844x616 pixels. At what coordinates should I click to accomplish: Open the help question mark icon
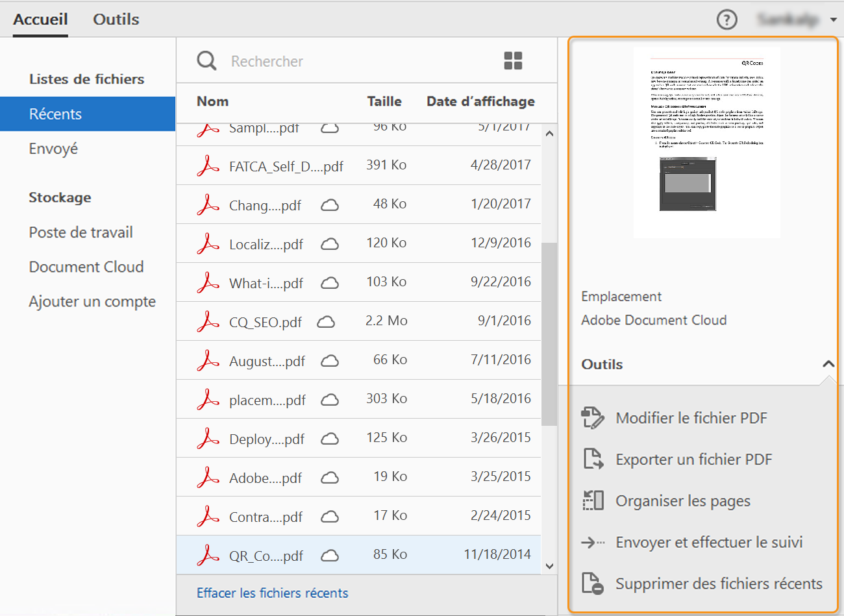click(x=726, y=19)
